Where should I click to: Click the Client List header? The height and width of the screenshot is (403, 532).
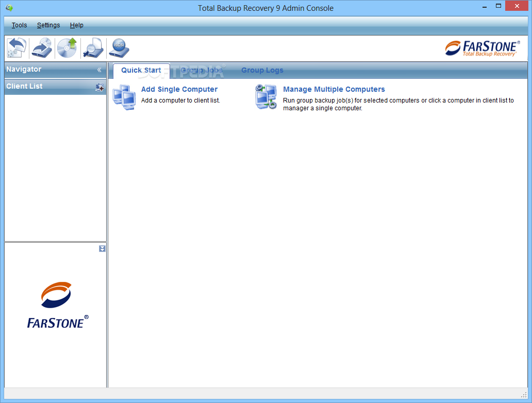pos(55,87)
